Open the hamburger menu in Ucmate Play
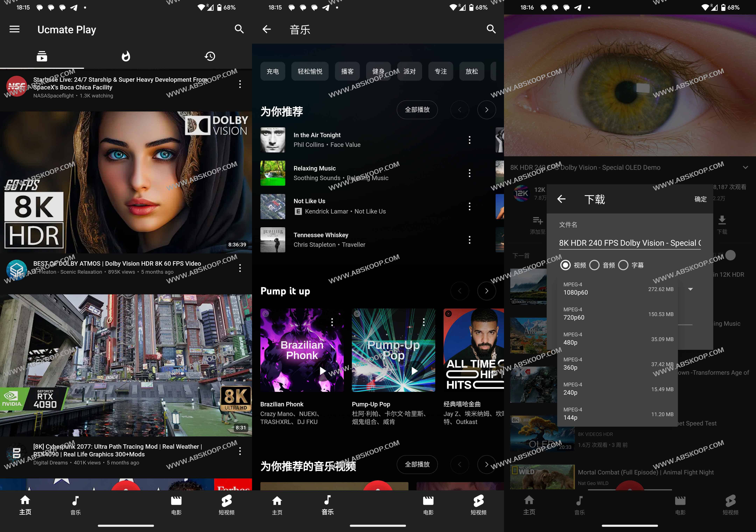The width and height of the screenshot is (756, 532). (x=15, y=29)
